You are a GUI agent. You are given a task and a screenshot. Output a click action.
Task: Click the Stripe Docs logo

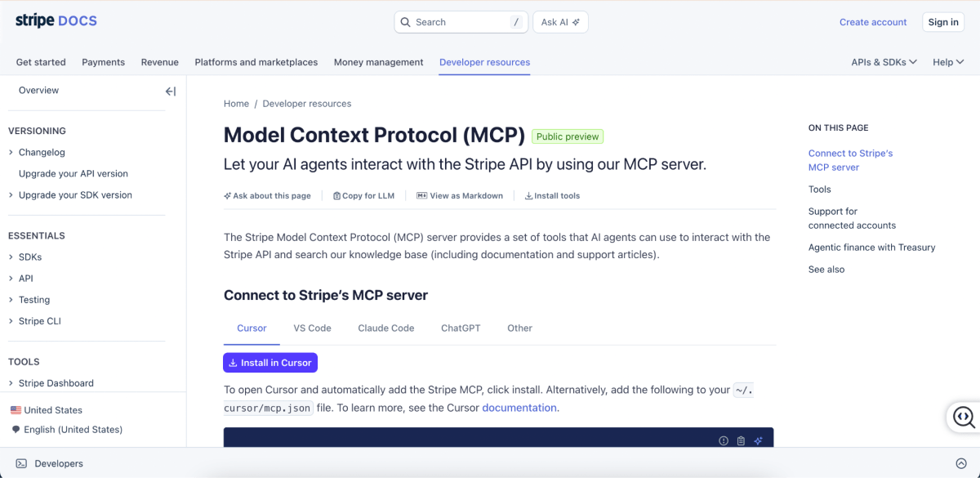pos(56,21)
